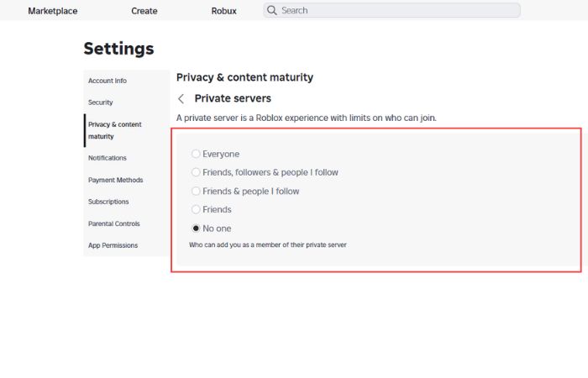Focus the Search input field
The height and width of the screenshot is (378, 588).
(392, 10)
